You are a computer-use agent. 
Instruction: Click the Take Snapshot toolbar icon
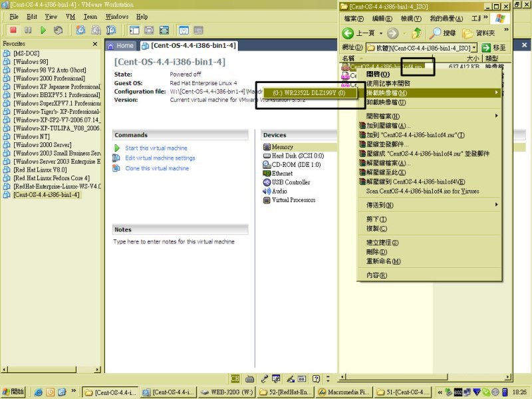coord(80,30)
